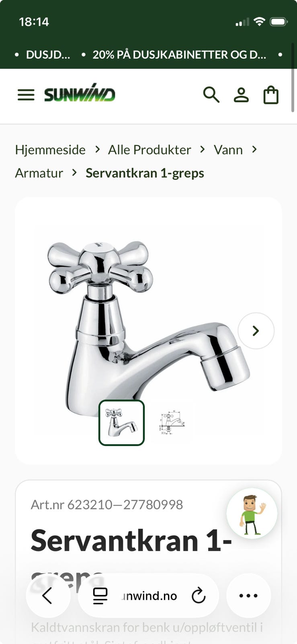Viewport: 297px width, 644px height.
Task: Navigate to Armatur breadcrumb category
Action: click(39, 173)
